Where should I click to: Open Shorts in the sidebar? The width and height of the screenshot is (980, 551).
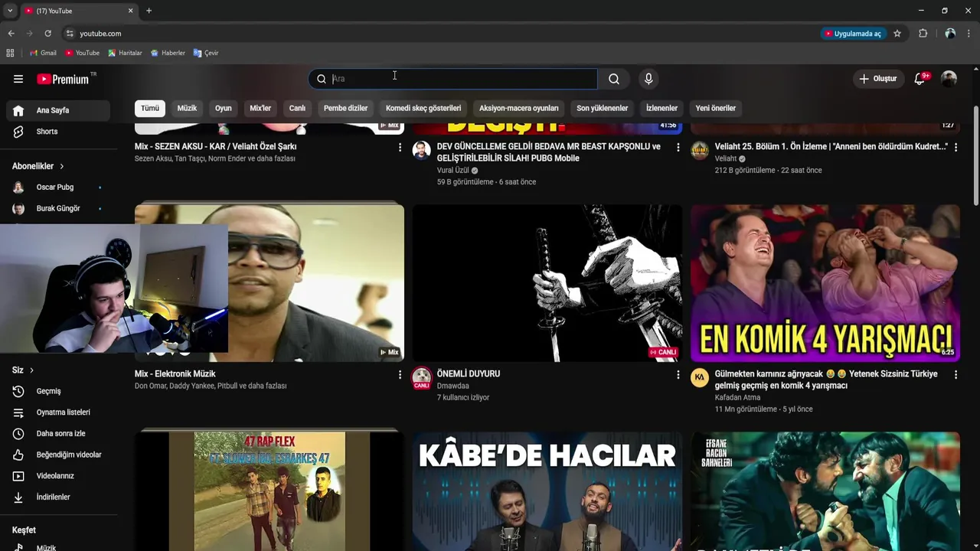click(58, 132)
